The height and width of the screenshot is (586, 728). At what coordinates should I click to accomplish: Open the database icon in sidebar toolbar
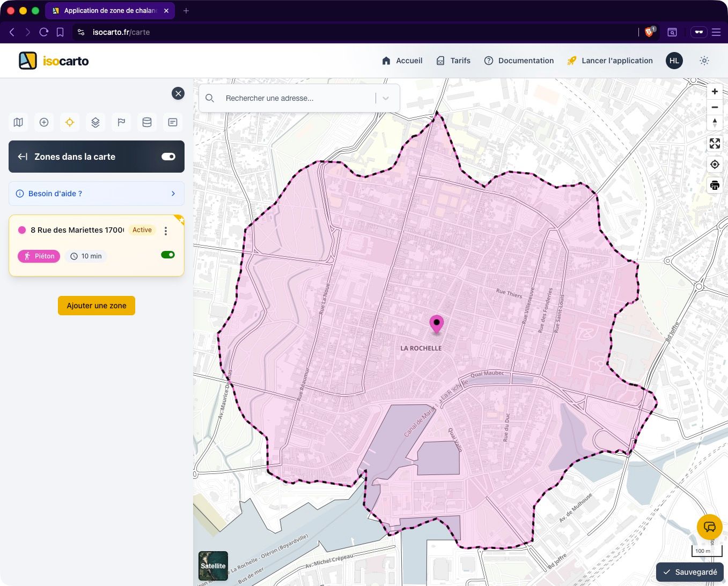pyautogui.click(x=147, y=122)
